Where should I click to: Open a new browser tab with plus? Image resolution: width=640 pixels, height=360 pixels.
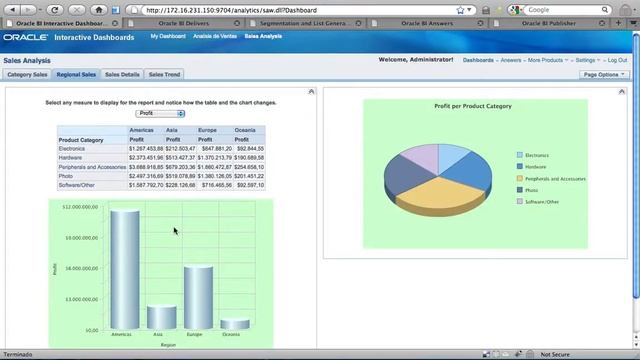[618, 23]
